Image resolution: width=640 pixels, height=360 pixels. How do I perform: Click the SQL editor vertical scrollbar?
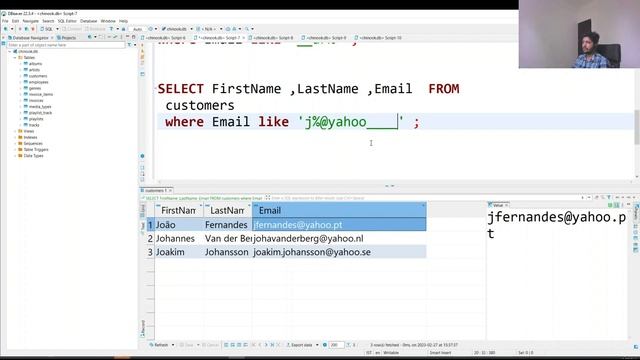pyautogui.click(x=637, y=127)
